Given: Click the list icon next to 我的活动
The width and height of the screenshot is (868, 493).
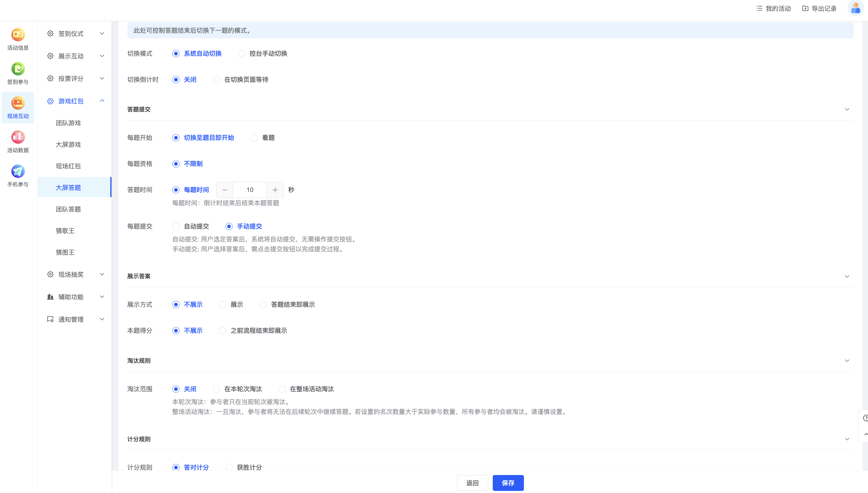Looking at the screenshot, I should (759, 8).
